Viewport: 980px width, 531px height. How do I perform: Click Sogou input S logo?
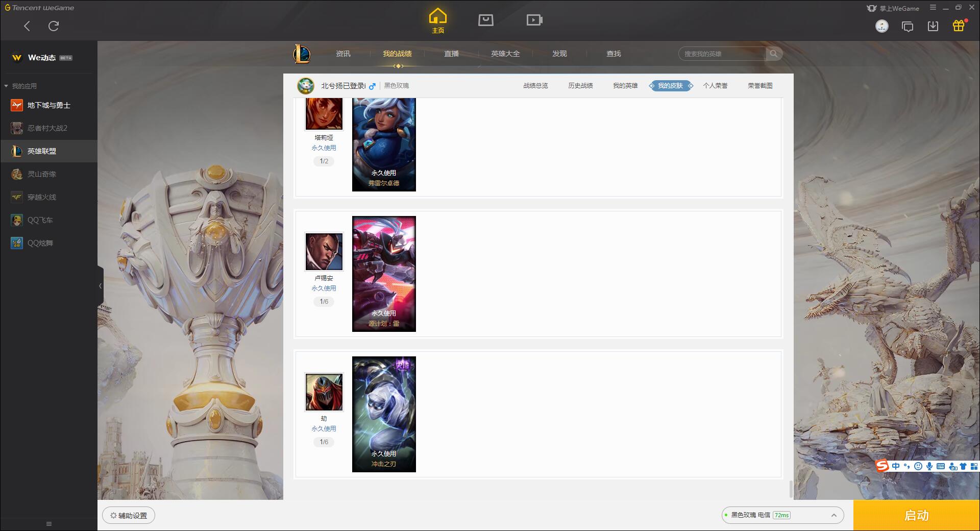point(882,466)
